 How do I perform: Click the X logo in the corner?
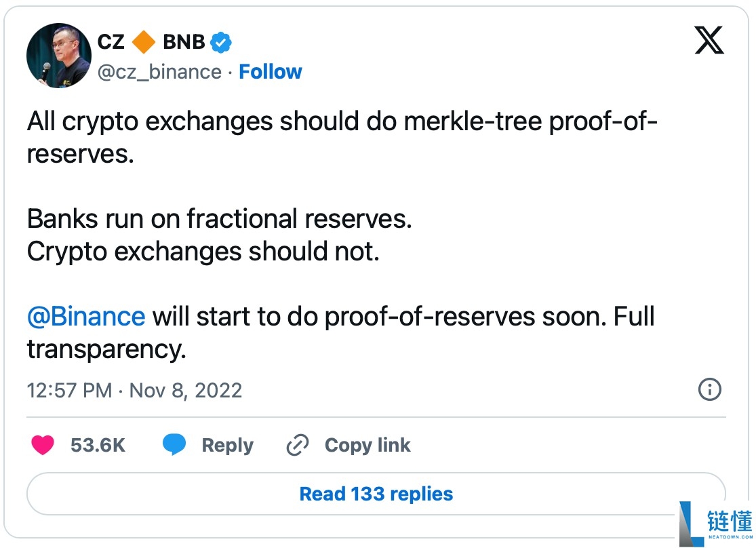coord(709,42)
